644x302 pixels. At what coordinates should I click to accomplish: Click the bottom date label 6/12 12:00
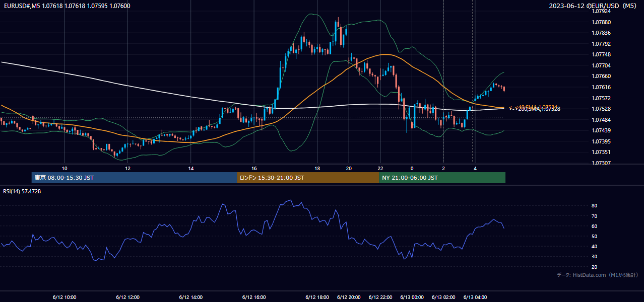click(128, 297)
